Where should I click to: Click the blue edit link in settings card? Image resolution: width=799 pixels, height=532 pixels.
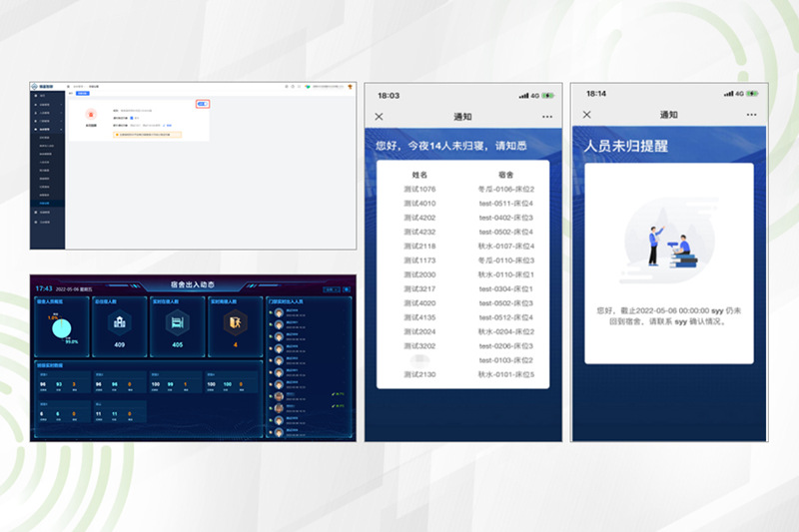pos(169,125)
